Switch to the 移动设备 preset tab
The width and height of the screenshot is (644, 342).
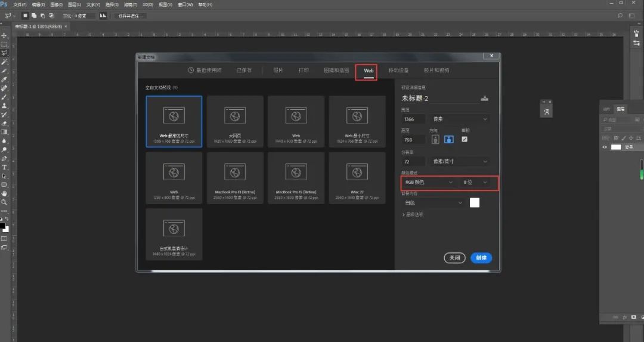398,70
